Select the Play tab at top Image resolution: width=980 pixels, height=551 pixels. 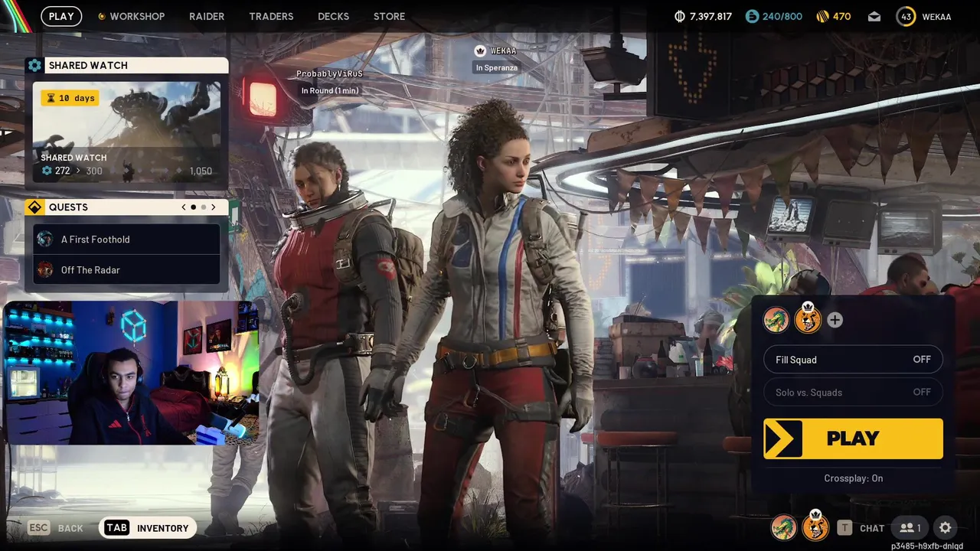[x=61, y=16]
